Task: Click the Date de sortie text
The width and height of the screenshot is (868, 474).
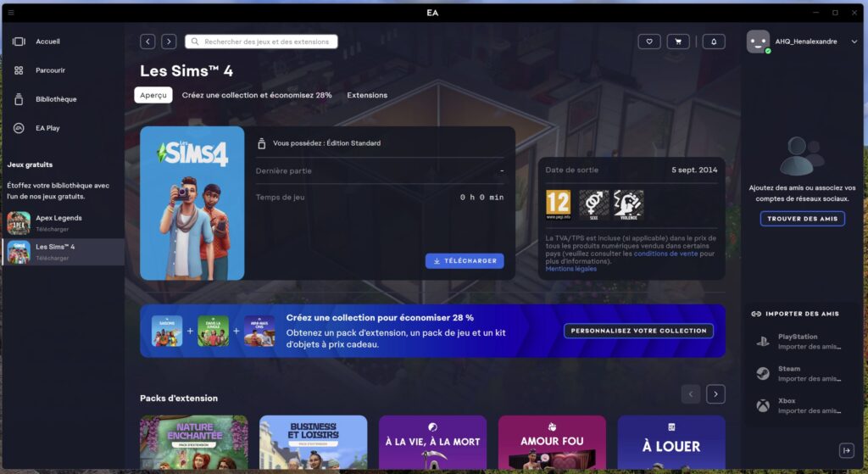Action: tap(572, 170)
